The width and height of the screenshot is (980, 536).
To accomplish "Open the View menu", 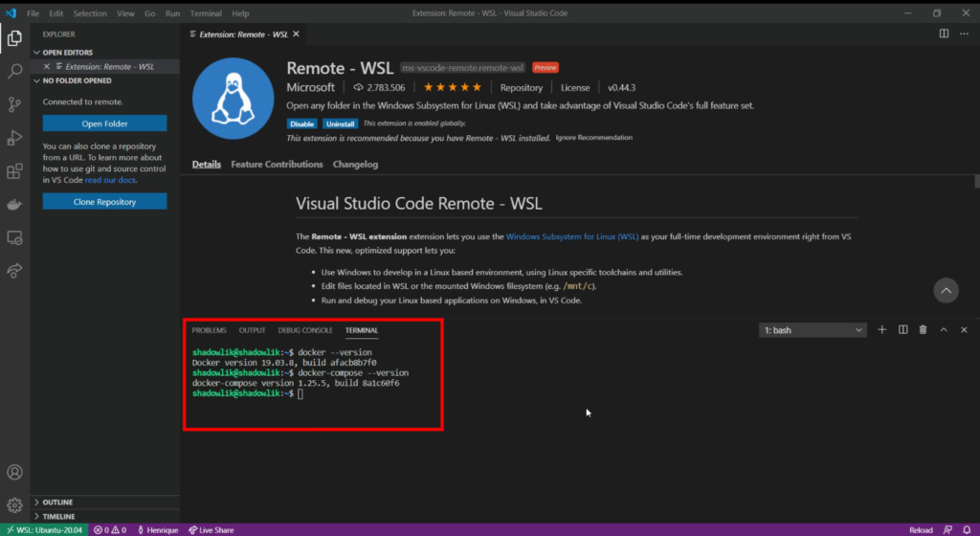I will click(125, 13).
